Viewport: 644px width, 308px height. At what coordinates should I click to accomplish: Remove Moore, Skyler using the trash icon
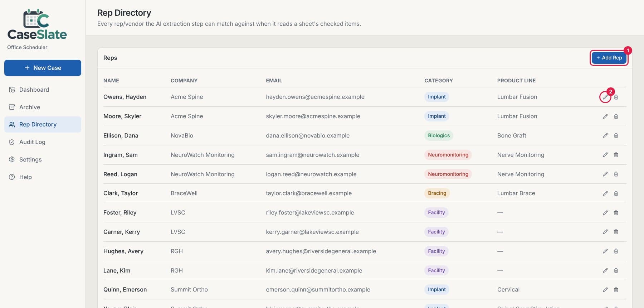pyautogui.click(x=616, y=116)
